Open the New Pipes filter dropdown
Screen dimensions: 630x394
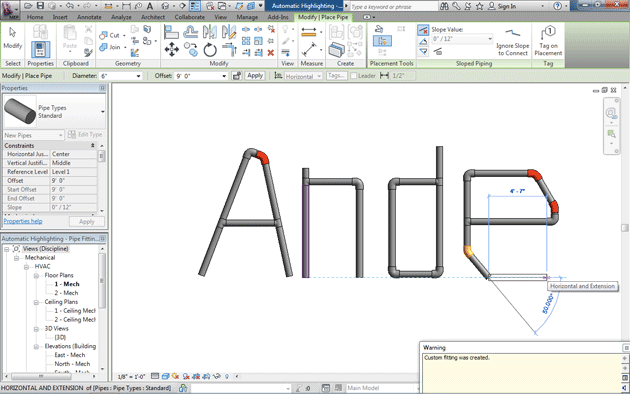point(34,135)
